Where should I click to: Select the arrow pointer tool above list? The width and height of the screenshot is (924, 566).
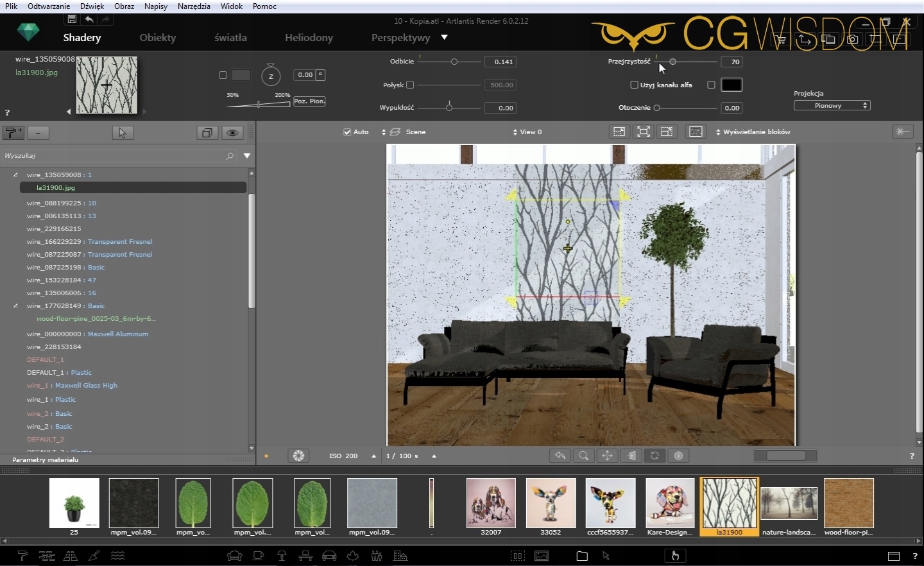[x=123, y=133]
